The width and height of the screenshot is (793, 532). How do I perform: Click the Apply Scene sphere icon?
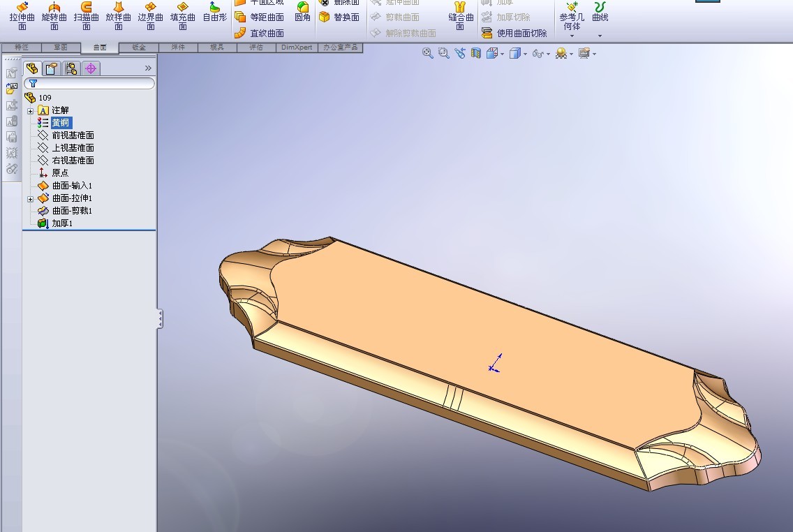(x=561, y=53)
